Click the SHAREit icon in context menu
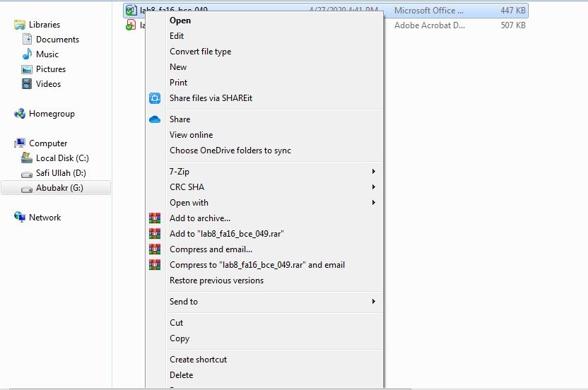This screenshot has width=588, height=390. tap(155, 98)
